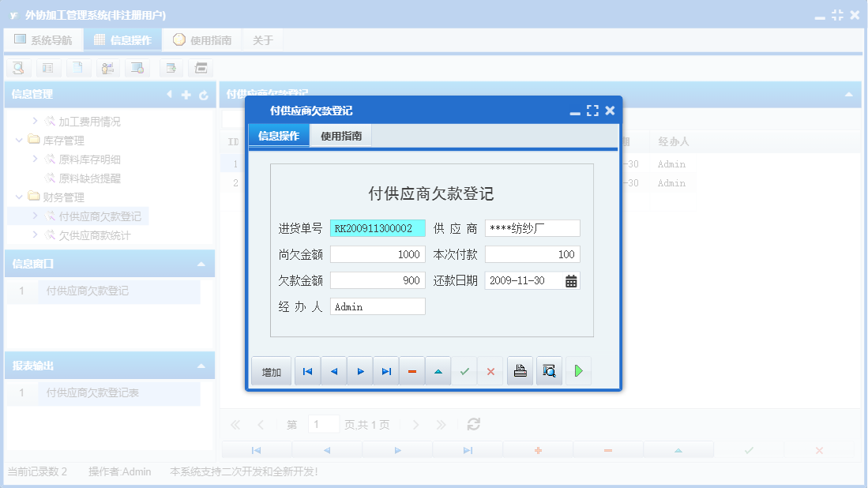Open print preview in the dialog toolbar
868x488 pixels.
(x=549, y=370)
